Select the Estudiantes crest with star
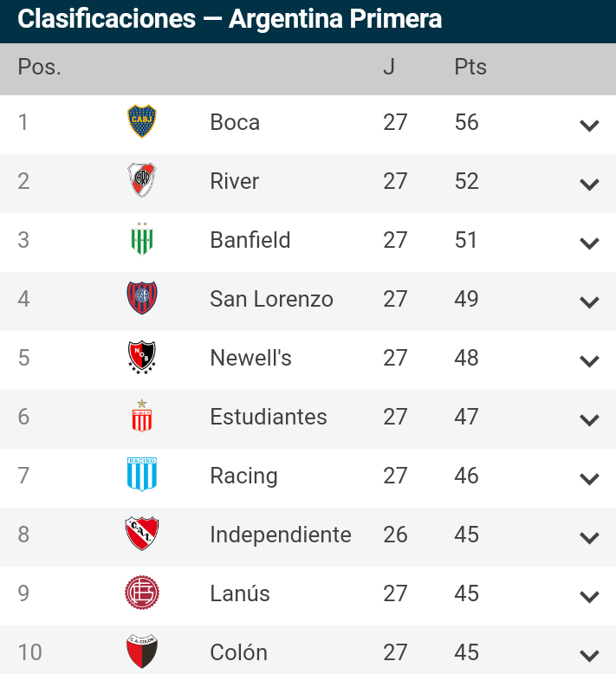616x674 pixels. (142, 416)
